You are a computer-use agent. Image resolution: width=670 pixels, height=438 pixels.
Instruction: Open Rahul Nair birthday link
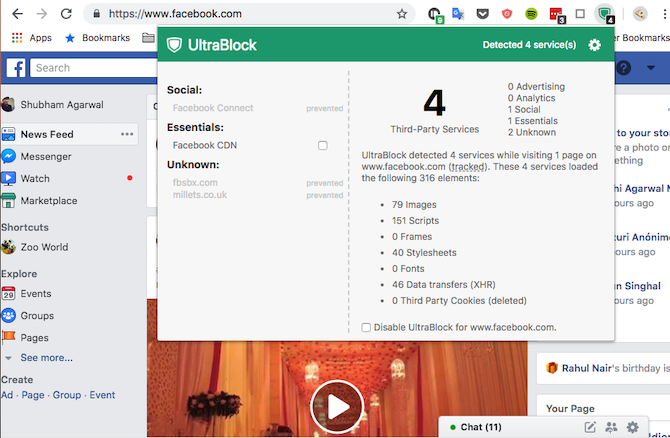tap(587, 368)
